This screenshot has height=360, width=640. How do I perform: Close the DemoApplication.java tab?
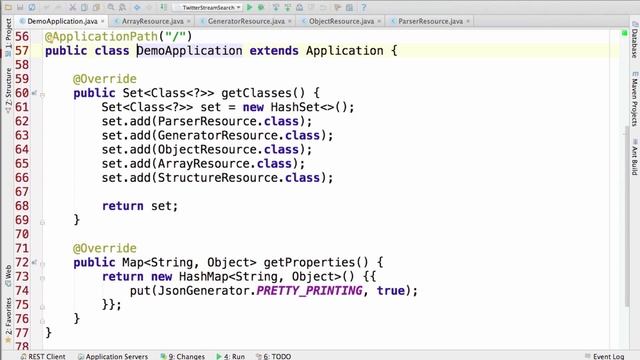102,21
